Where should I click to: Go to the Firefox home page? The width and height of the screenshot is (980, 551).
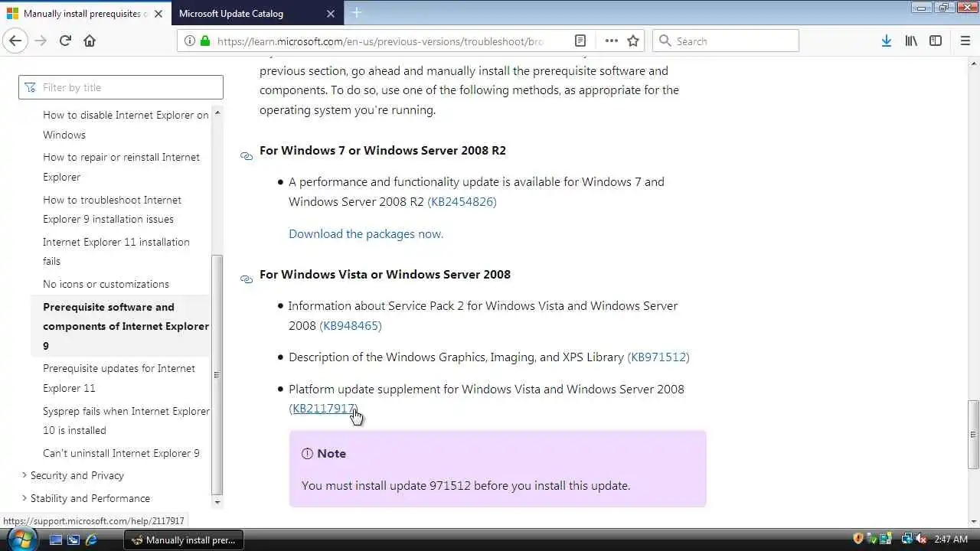pyautogui.click(x=90, y=41)
